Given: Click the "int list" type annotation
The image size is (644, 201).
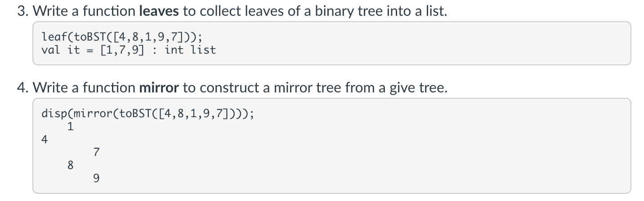Looking at the screenshot, I should pyautogui.click(x=190, y=50).
